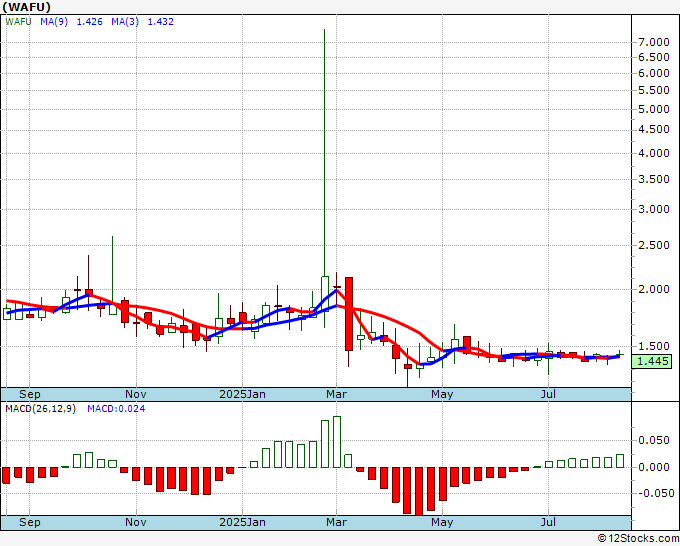Viewport: 680px width, 546px height.
Task: Select the green WAFU legend label
Action: click(x=18, y=22)
